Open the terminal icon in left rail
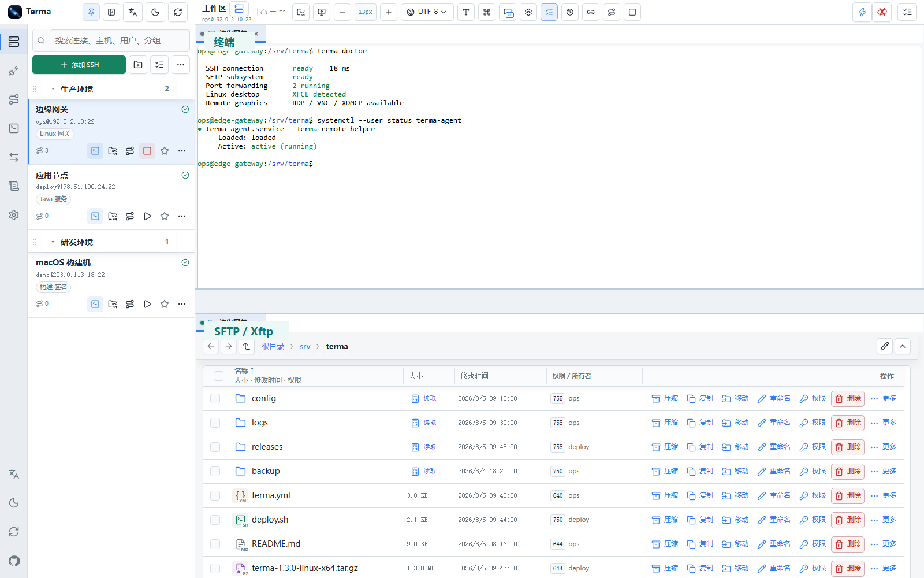The image size is (924, 578). (x=14, y=128)
